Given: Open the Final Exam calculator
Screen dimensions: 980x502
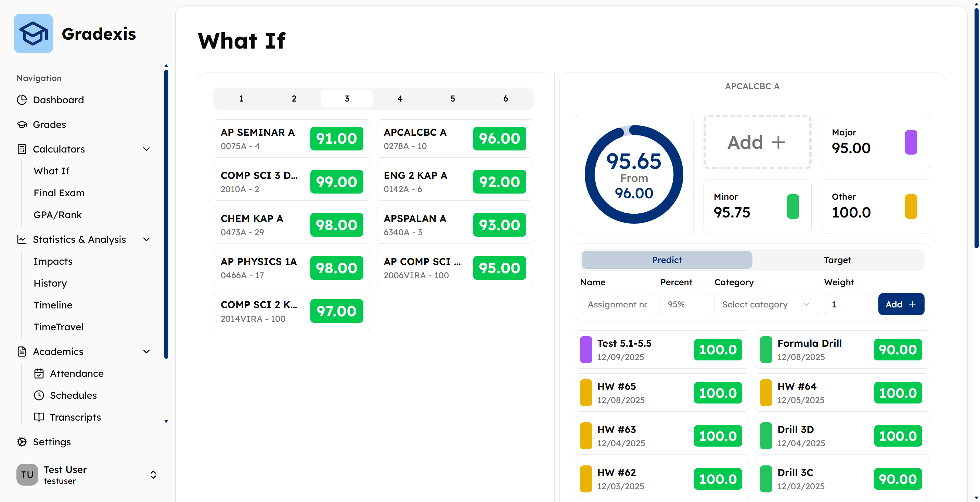Looking at the screenshot, I should 59,193.
